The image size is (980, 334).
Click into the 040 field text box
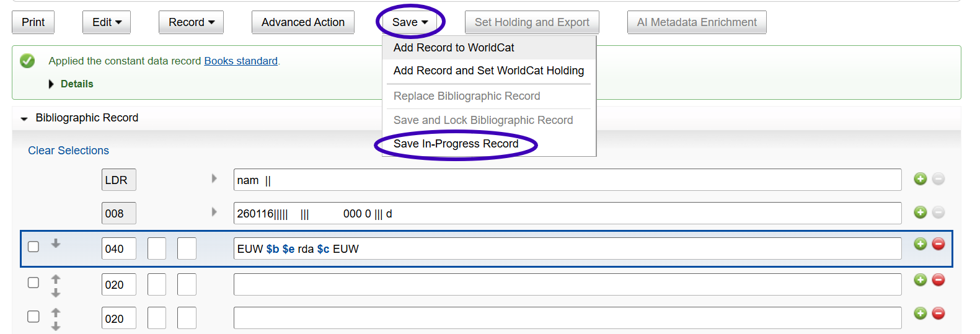pyautogui.click(x=567, y=249)
